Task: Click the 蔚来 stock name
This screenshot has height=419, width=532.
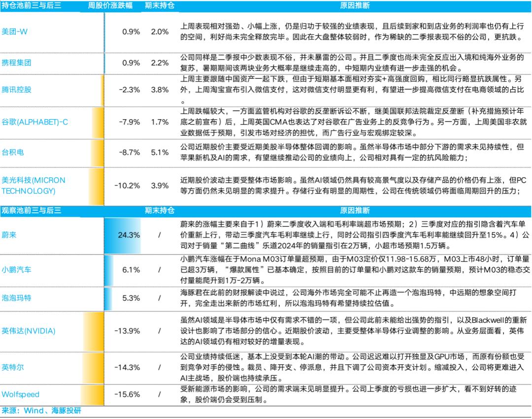Action: coord(9,235)
